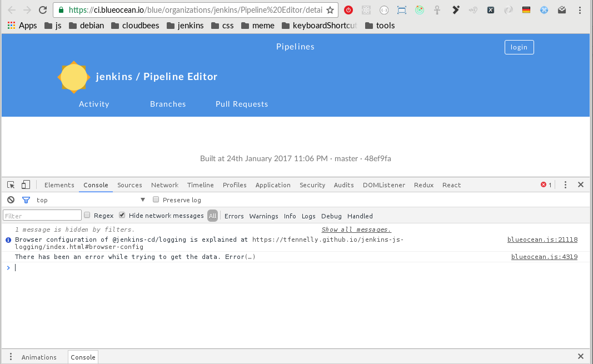Open the Branches tab of the pipeline
Screen dimensions: 593x364
click(168, 104)
